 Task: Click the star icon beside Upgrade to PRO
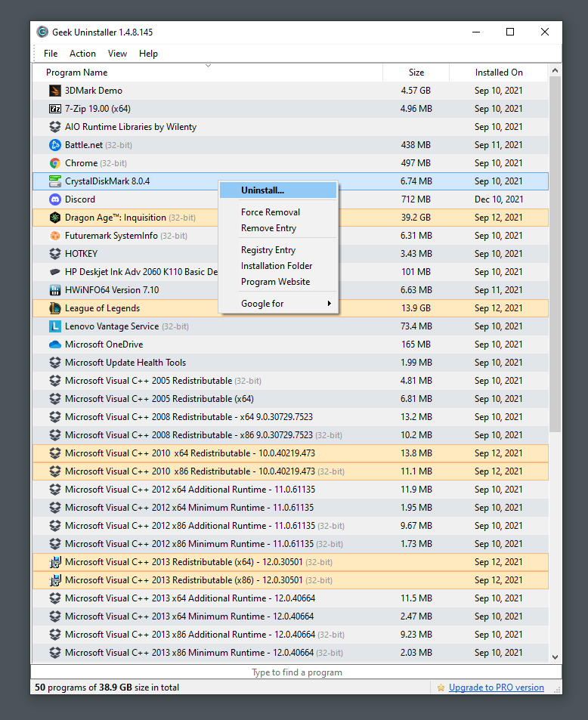441,688
